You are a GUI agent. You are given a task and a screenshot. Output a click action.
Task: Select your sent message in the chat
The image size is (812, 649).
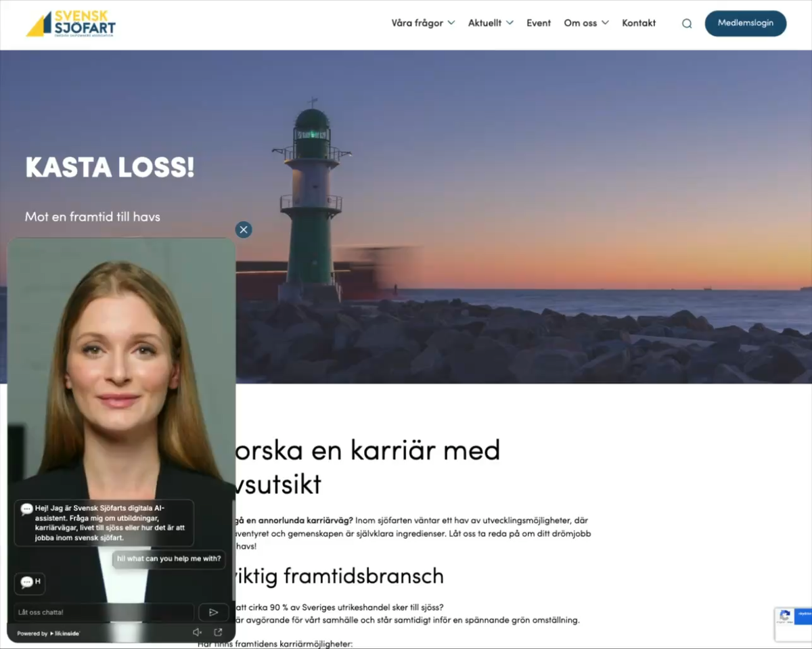tap(168, 559)
